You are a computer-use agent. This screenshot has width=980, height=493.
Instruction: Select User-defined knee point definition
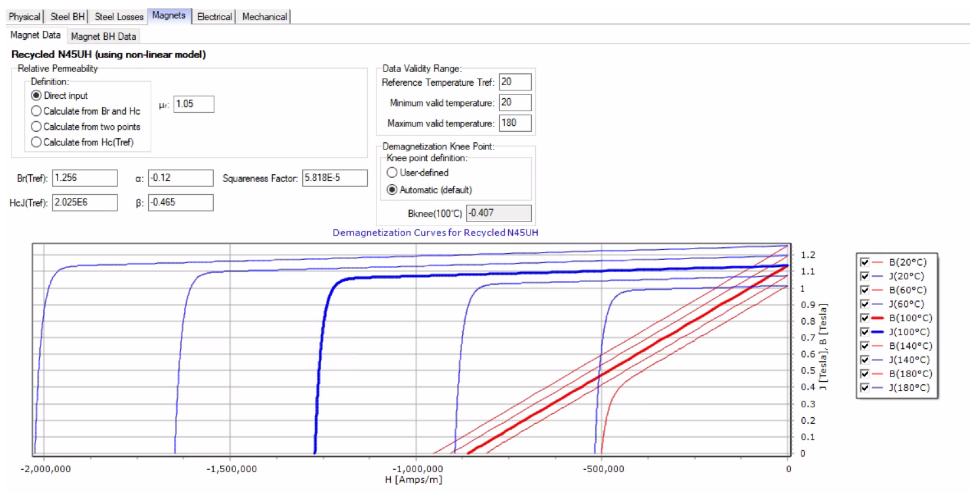392,173
